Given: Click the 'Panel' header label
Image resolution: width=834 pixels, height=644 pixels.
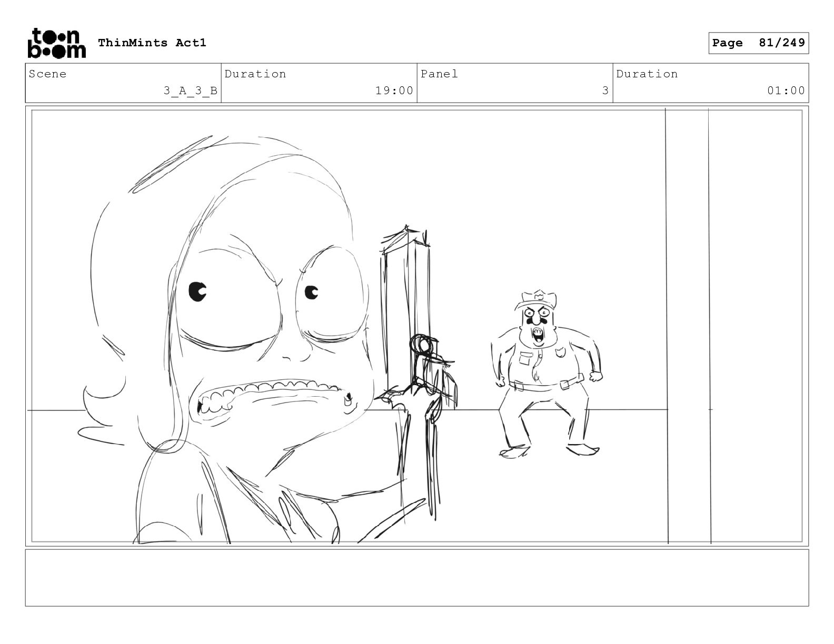Looking at the screenshot, I should click(x=439, y=74).
